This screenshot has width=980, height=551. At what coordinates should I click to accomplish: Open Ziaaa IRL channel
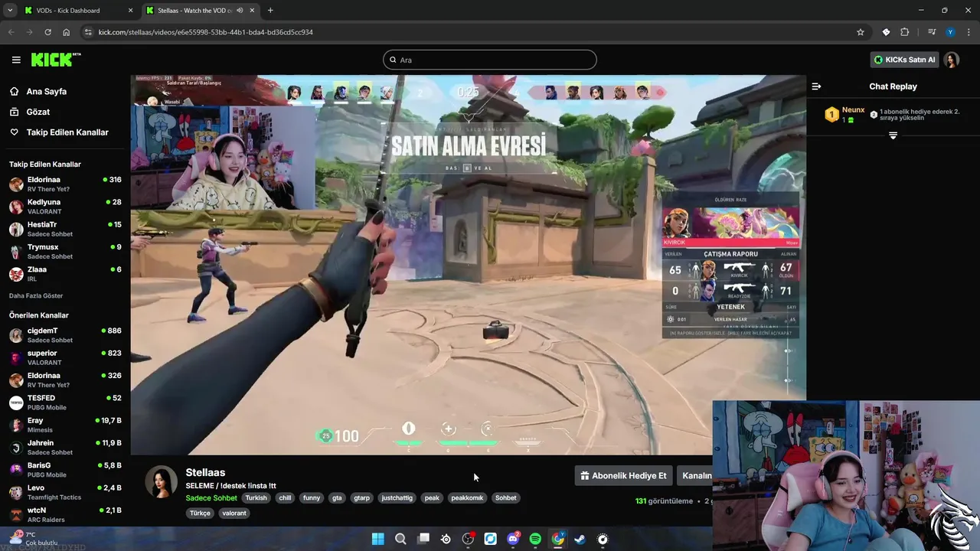[65, 274]
